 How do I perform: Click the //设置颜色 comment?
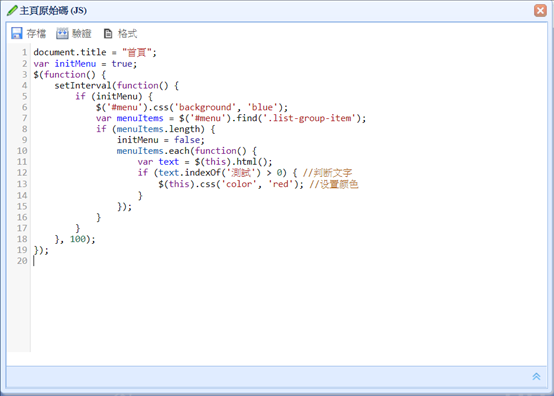point(334,184)
